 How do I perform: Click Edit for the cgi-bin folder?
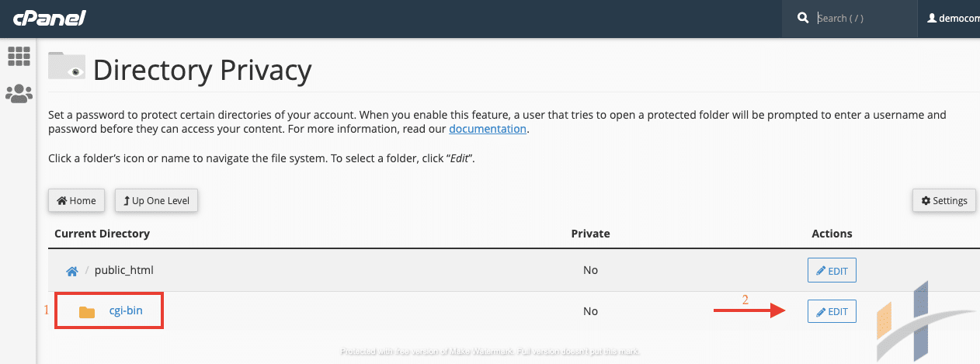coord(832,311)
